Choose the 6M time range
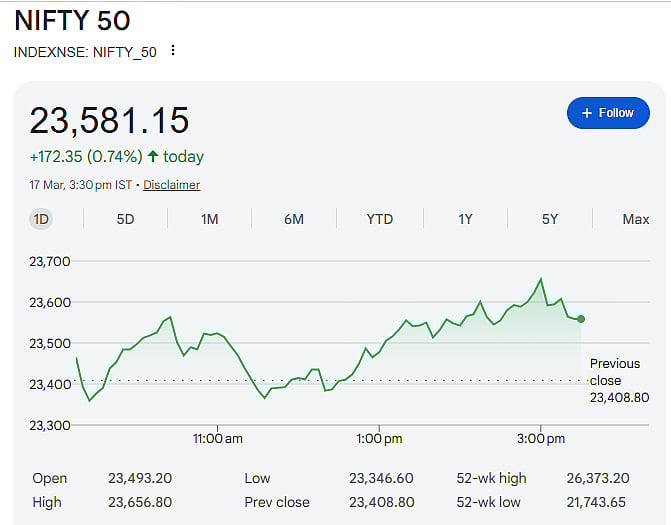The width and height of the screenshot is (671, 525). pos(294,219)
